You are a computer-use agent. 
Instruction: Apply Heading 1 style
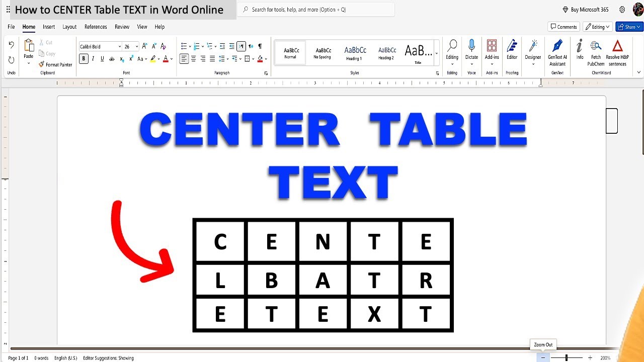pyautogui.click(x=355, y=52)
